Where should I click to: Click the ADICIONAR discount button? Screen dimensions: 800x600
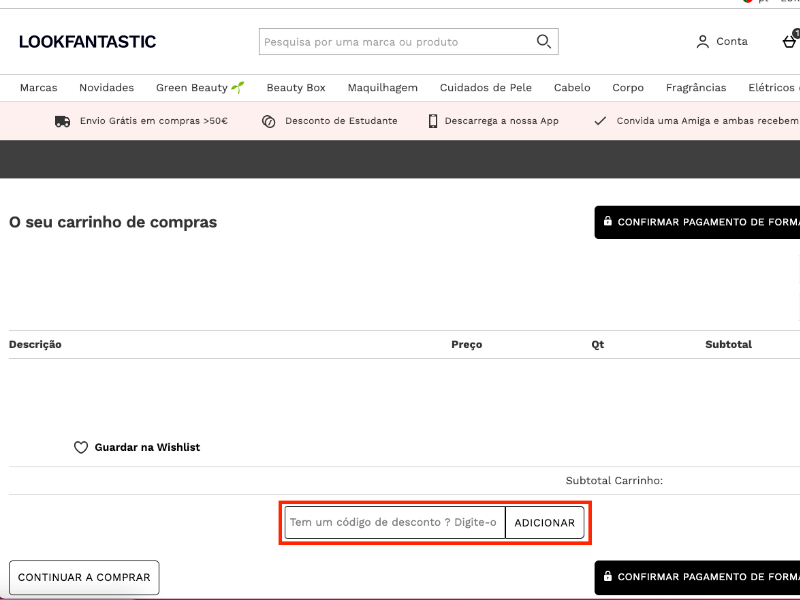point(544,522)
